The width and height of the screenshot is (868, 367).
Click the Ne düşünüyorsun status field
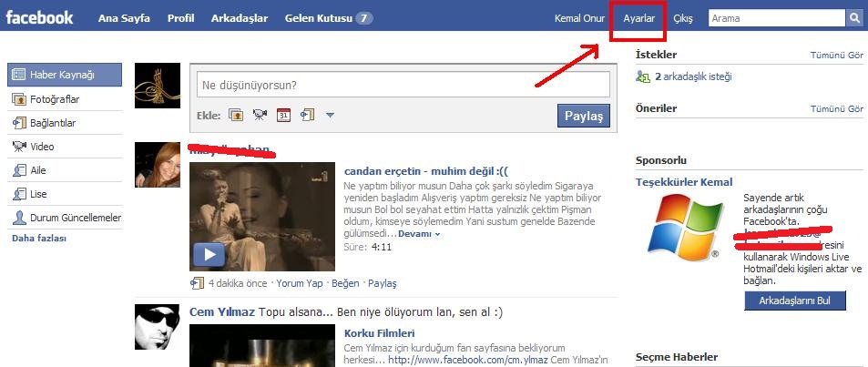point(403,86)
